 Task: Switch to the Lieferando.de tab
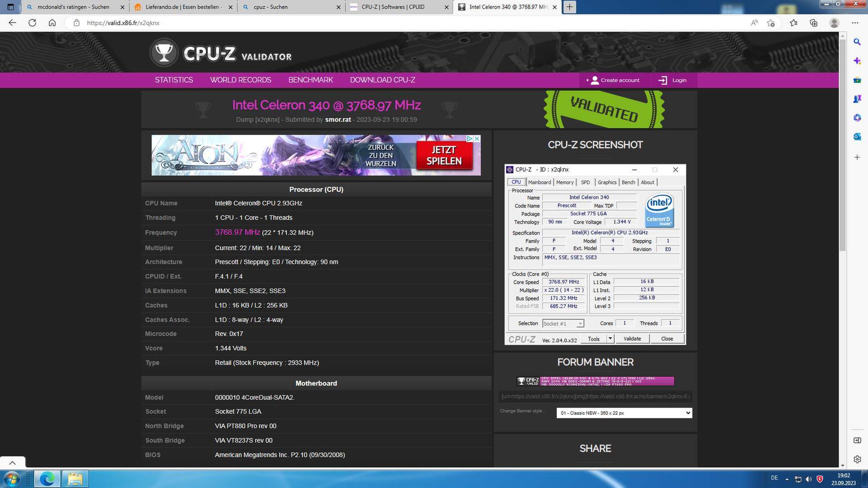pyautogui.click(x=183, y=7)
